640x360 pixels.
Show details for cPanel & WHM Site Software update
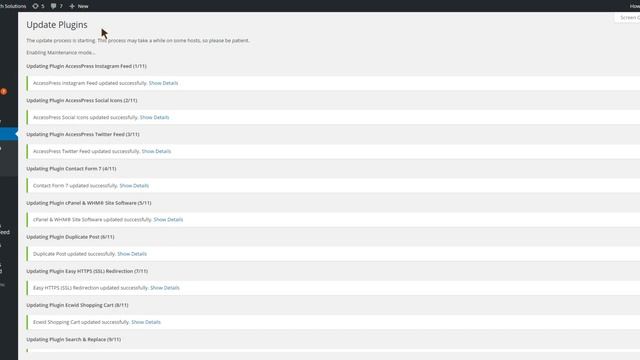click(x=168, y=219)
